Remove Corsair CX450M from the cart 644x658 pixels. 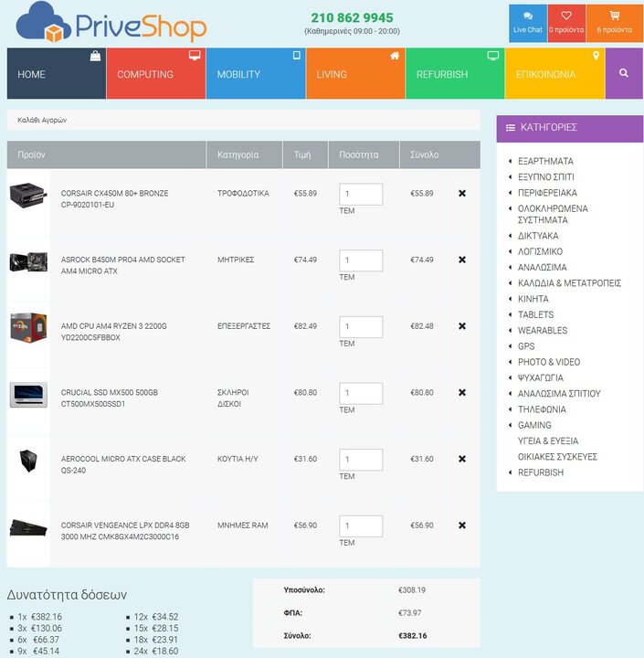pos(462,193)
